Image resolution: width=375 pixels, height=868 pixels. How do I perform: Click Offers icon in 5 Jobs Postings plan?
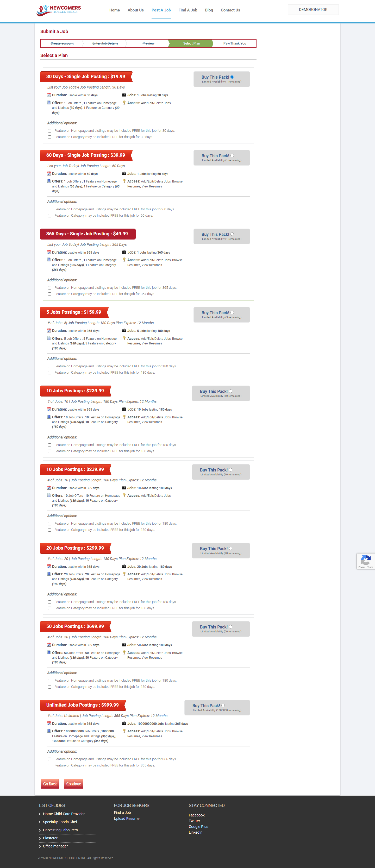click(x=49, y=338)
